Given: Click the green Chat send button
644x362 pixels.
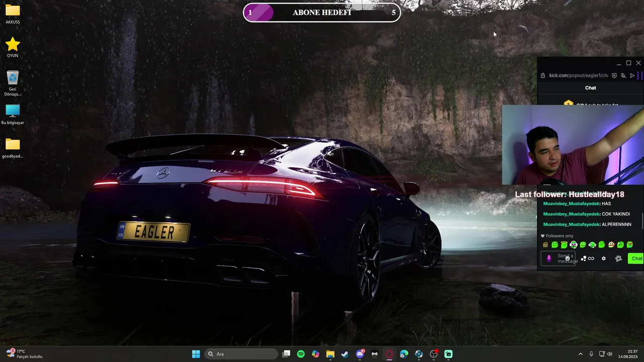Looking at the screenshot, I should pyautogui.click(x=636, y=258).
